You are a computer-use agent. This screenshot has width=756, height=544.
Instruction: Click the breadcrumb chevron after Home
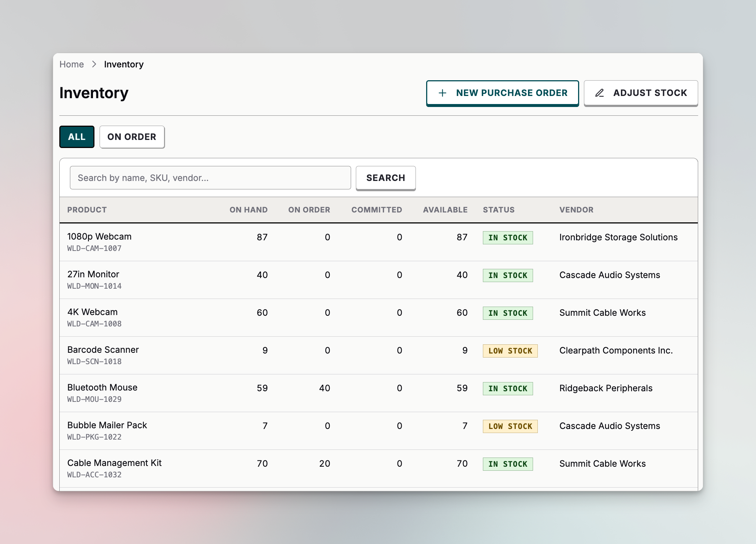pyautogui.click(x=94, y=64)
